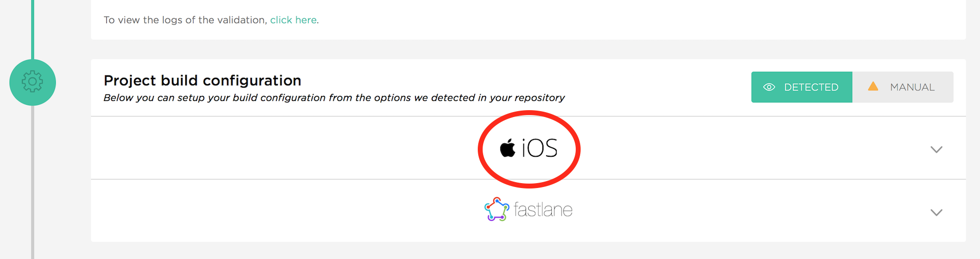
Task: Expand the fastlane configuration chevron
Action: click(936, 212)
